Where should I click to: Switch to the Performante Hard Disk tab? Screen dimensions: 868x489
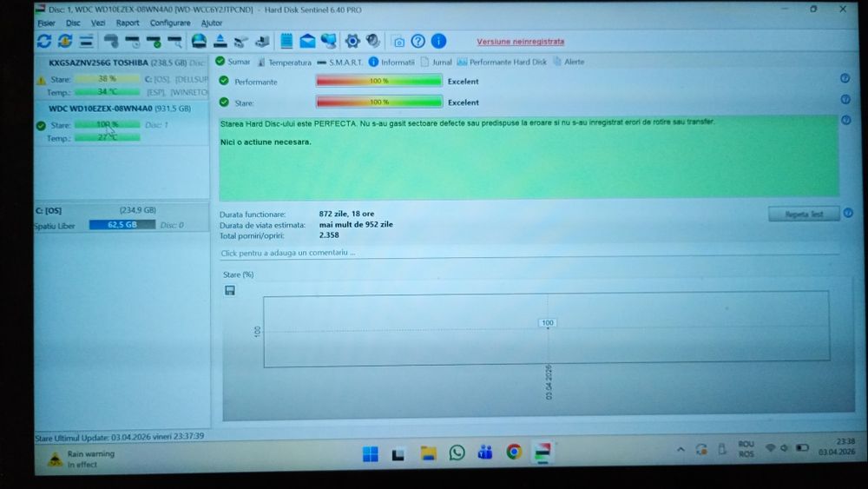point(502,62)
